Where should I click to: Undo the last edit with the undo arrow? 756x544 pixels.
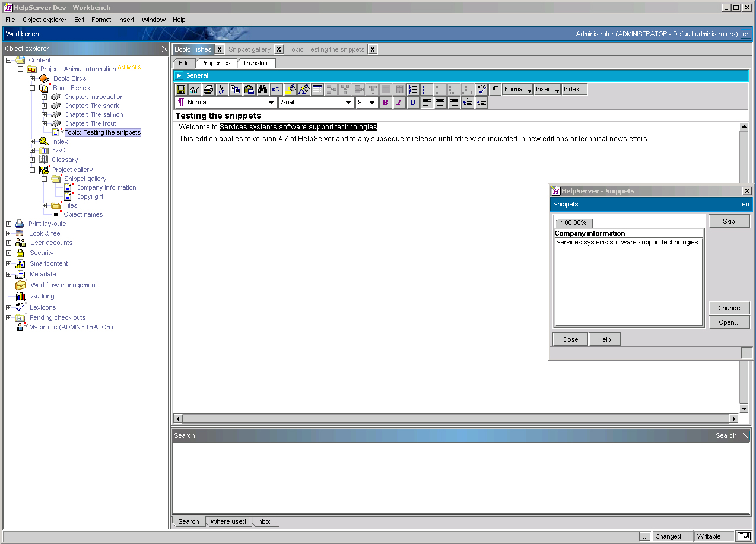coord(277,90)
